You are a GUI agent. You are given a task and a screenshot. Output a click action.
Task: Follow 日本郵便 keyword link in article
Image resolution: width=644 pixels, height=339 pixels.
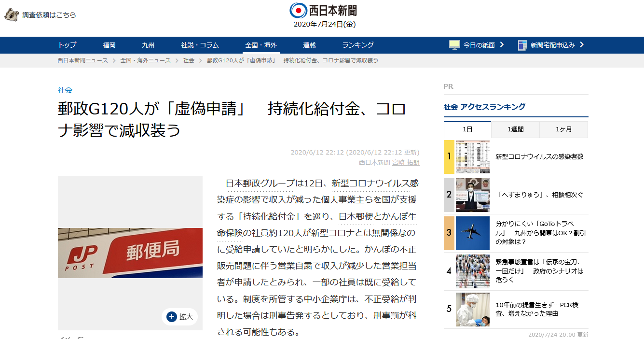(x=356, y=216)
